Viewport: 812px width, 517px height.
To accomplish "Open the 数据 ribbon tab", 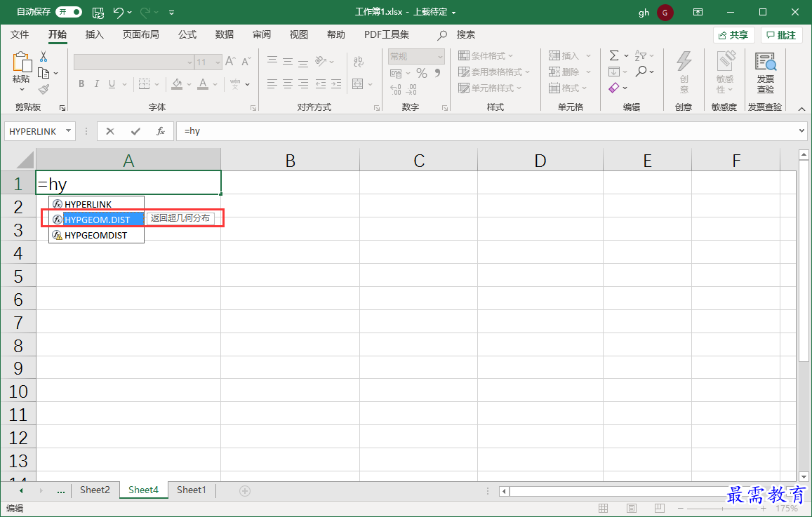I will 225,34.
